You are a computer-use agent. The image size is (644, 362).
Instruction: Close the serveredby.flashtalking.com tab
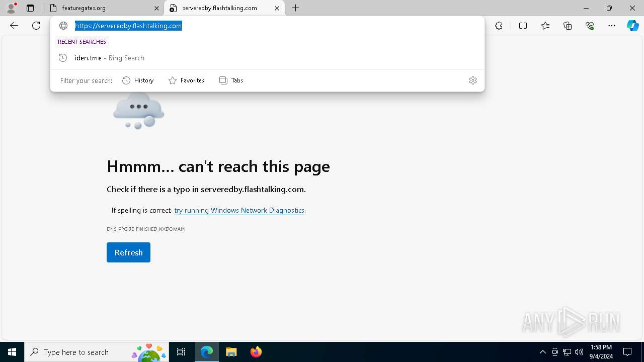pyautogui.click(x=277, y=8)
